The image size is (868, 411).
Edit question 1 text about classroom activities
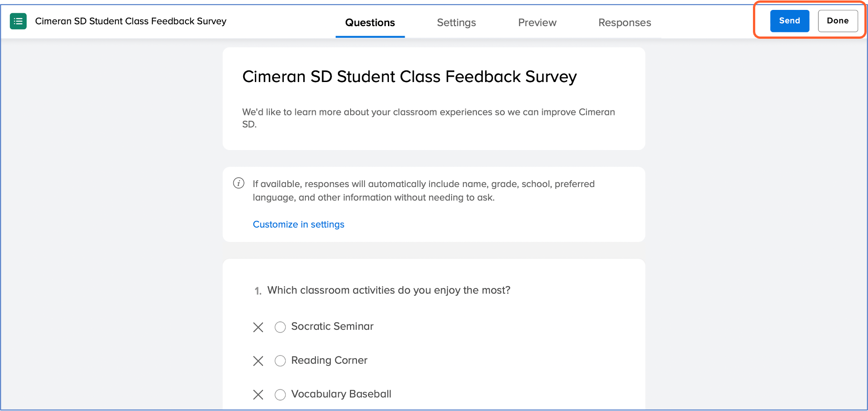[388, 290]
